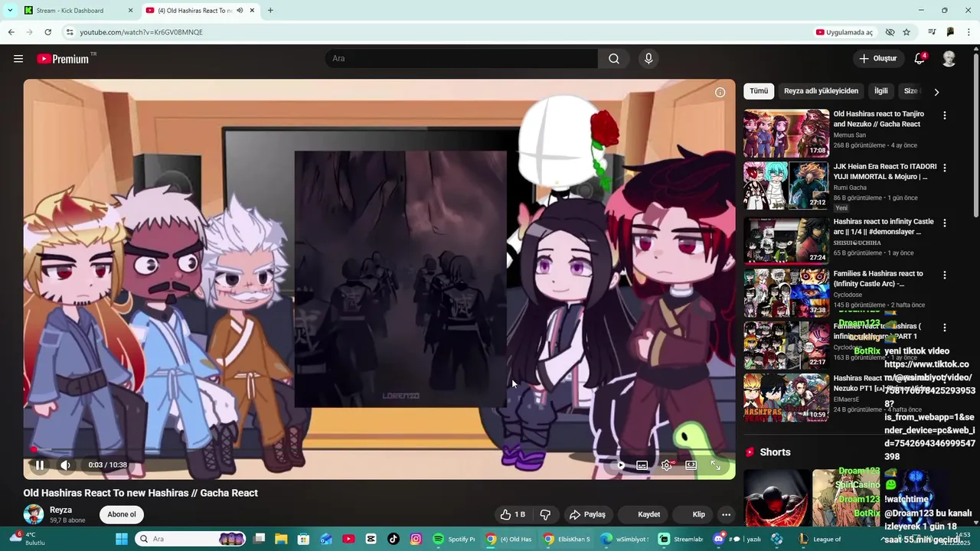Open more actions ellipsis below the video
This screenshot has height=551, width=980.
coord(726,514)
